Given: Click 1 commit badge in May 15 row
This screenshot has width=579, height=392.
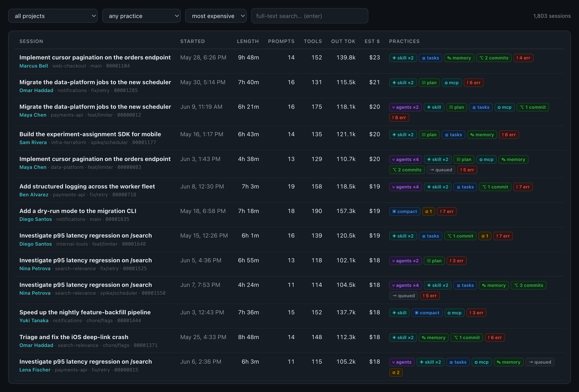Looking at the screenshot, I should click(460, 236).
